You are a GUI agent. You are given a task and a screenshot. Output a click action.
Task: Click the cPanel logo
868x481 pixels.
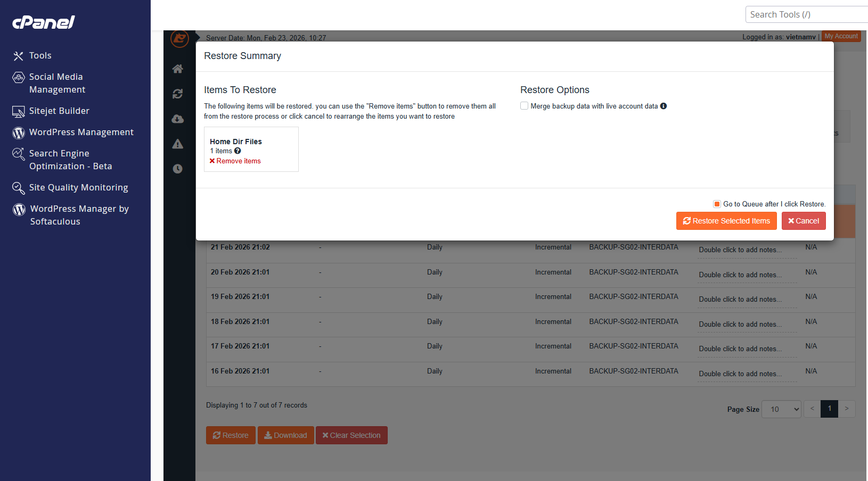(44, 22)
